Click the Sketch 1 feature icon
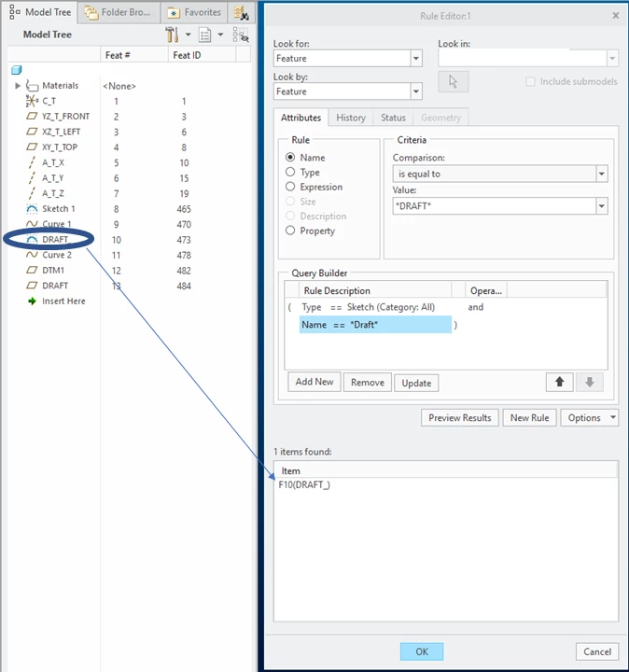The height and width of the screenshot is (672, 629). [x=32, y=209]
